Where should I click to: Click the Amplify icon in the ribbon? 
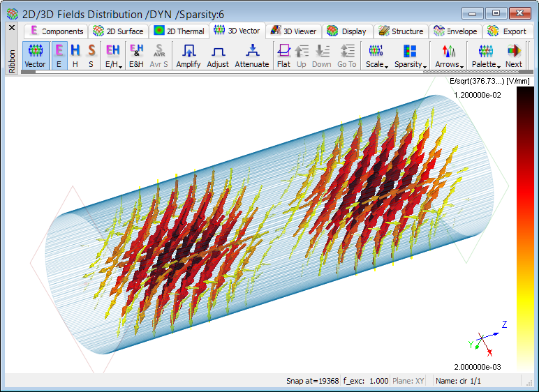pos(188,56)
